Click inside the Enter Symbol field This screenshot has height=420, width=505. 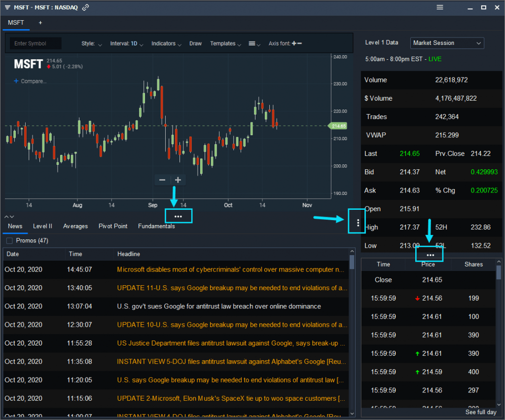[35, 43]
